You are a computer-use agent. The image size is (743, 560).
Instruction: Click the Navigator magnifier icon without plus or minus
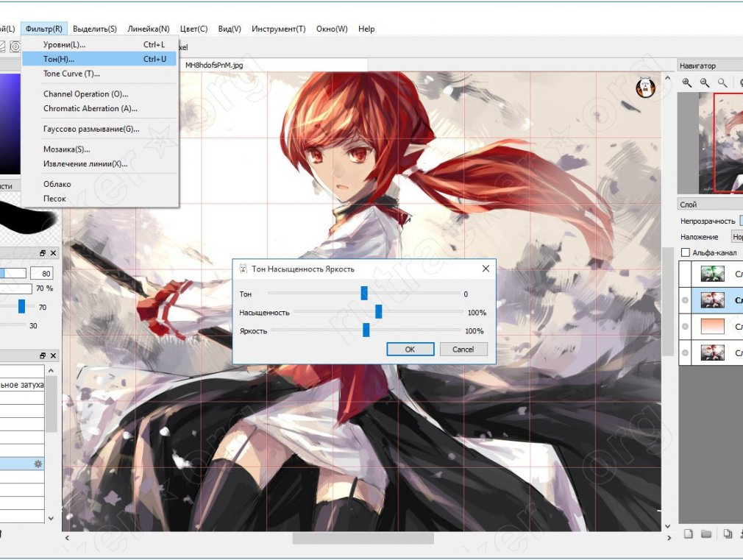(x=722, y=83)
